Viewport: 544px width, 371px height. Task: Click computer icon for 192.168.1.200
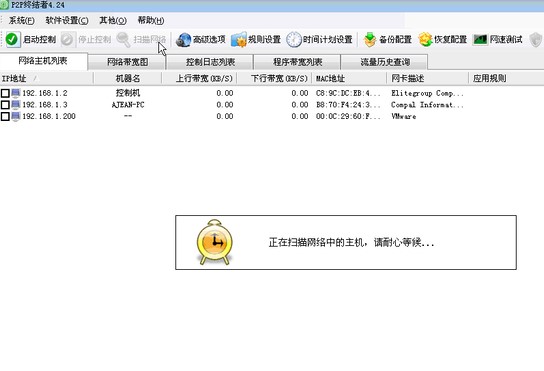pyautogui.click(x=16, y=116)
